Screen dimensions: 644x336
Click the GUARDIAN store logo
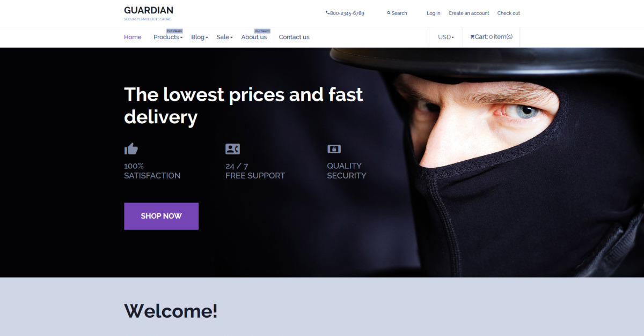[149, 13]
